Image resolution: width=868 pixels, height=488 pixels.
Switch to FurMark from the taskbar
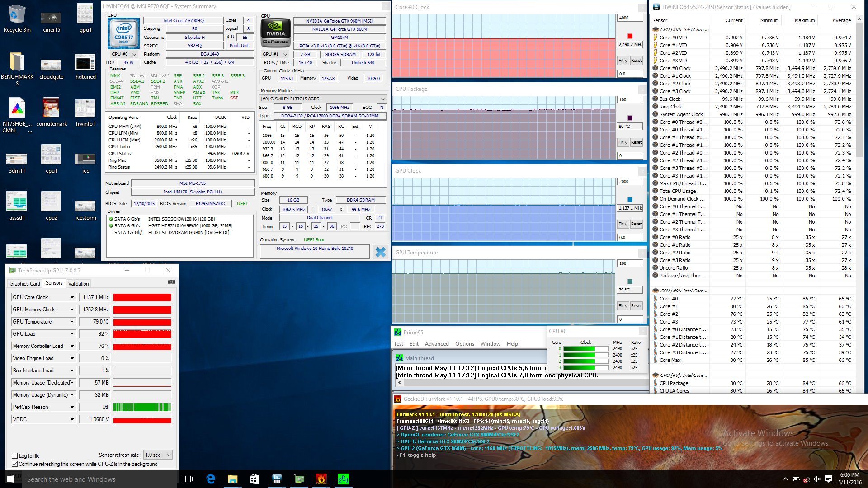[321, 479]
